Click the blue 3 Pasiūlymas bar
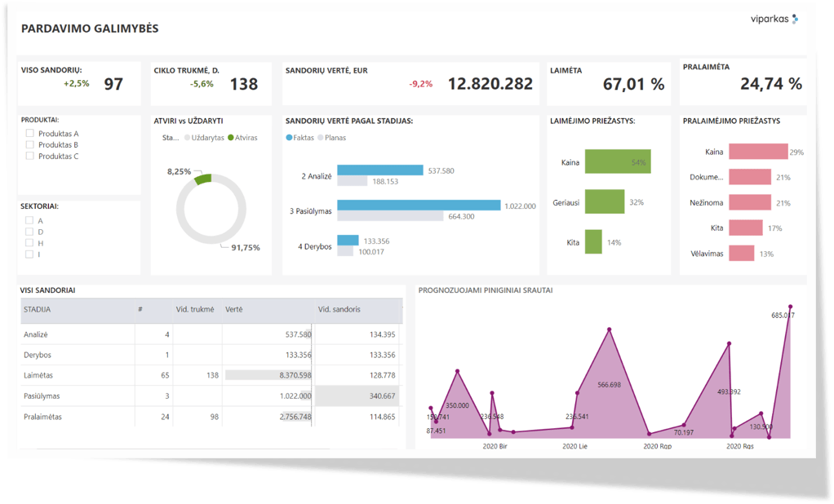The height and width of the screenshot is (504, 834). coord(418,206)
